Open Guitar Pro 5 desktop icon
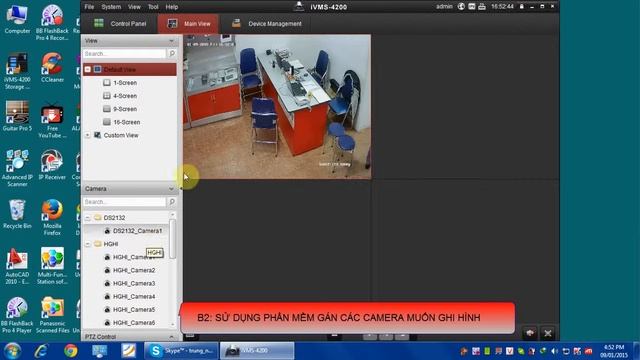640x360 pixels. pos(17,117)
